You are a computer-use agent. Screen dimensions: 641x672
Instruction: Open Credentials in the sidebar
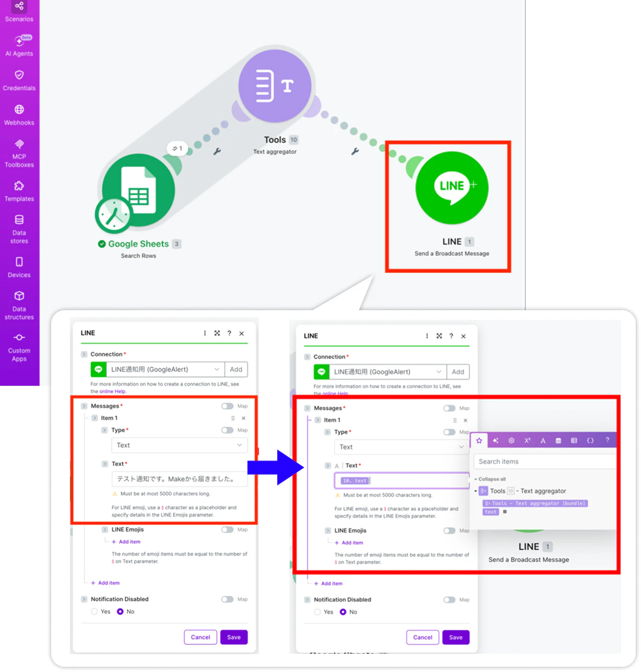(x=19, y=80)
